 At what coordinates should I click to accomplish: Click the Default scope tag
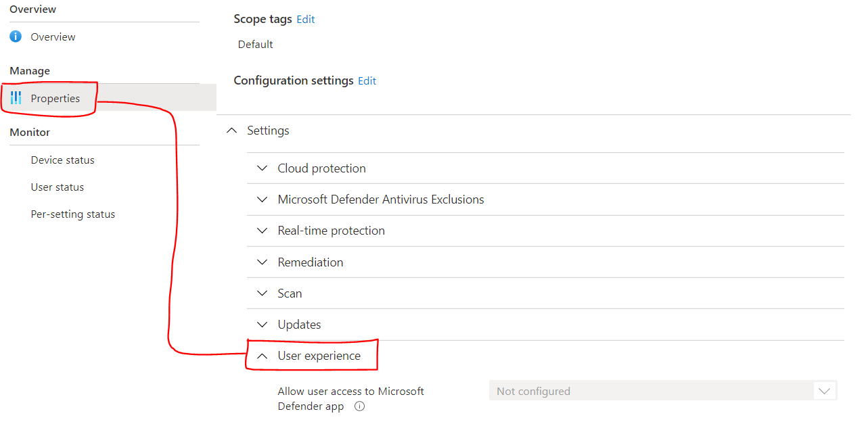click(255, 44)
